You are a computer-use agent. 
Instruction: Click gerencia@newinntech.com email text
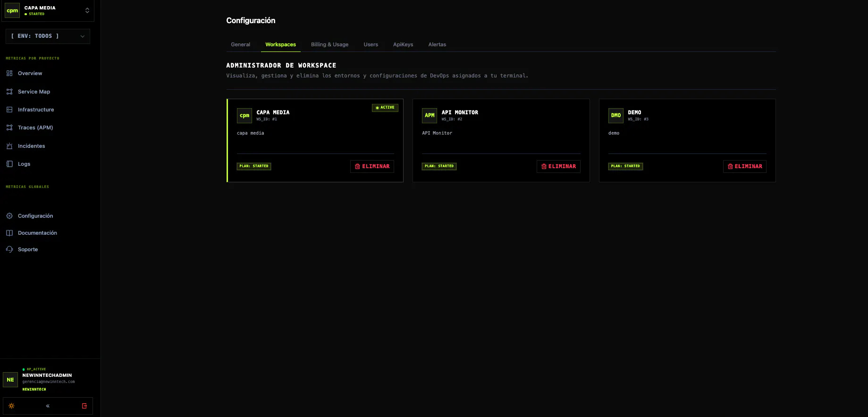point(49,382)
